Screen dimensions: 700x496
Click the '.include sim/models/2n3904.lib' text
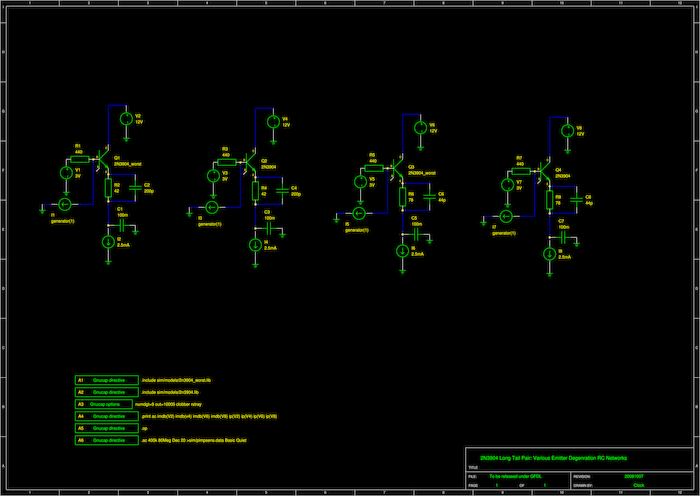point(170,392)
